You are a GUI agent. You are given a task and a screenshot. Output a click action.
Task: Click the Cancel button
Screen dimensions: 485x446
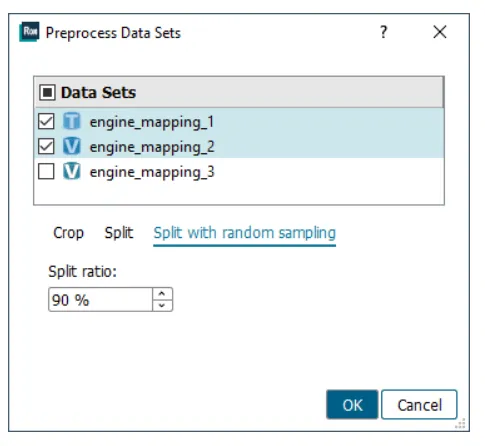click(x=419, y=405)
